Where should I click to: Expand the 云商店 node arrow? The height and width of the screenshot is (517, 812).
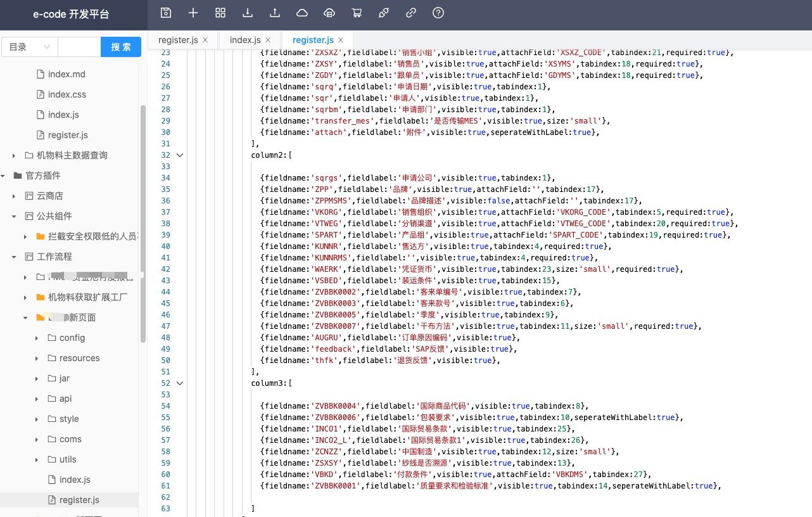[x=14, y=196]
